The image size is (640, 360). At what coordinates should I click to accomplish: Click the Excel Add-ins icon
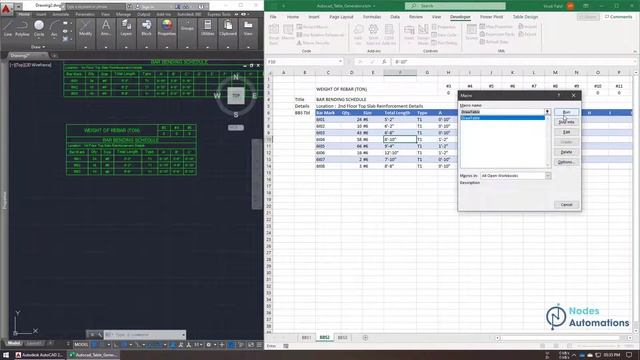click(373, 34)
